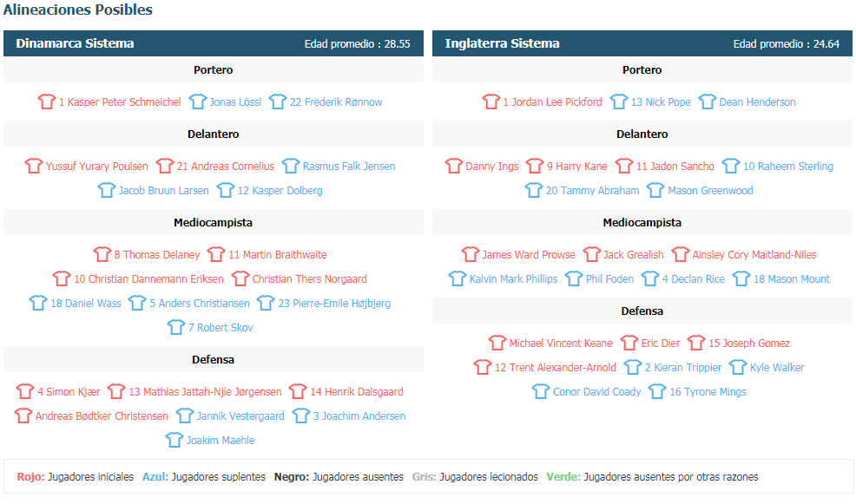The height and width of the screenshot is (504, 856).
Task: Click the blue shirt icon beside Kyle Walker
Action: (x=738, y=367)
